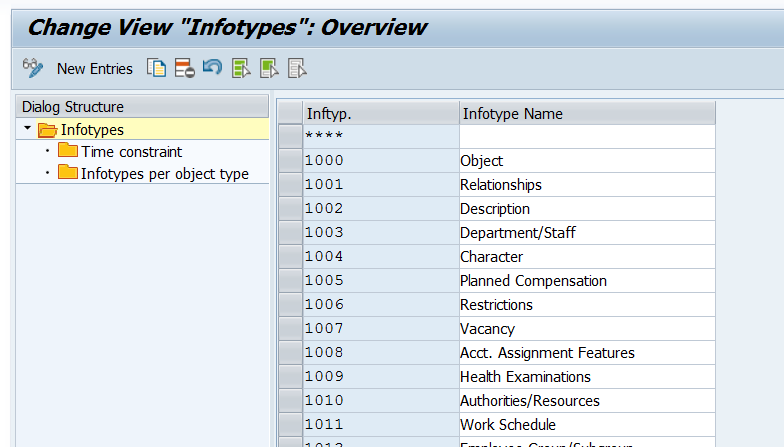The height and width of the screenshot is (447, 784).
Task: Click the Delete entry icon
Action: tap(184, 68)
